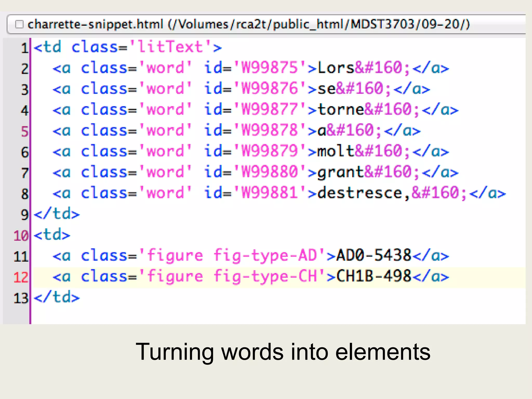Click the word grant on line 7
Viewport: 532px width, 399px height.
pyautogui.click(x=341, y=172)
